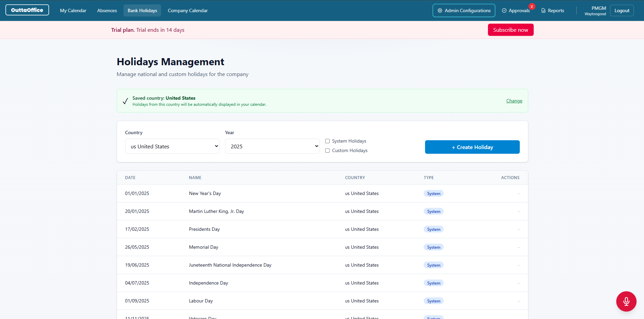This screenshot has width=644, height=319.
Task: Click the Change saved country link
Action: (514, 101)
